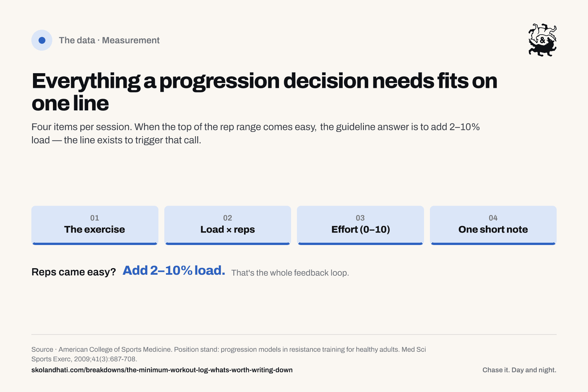The width and height of the screenshot is (588, 392).
Task: Click the blue underline of Effort card
Action: pos(360,244)
